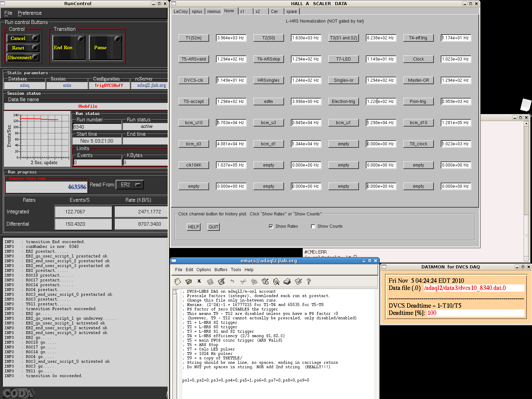This screenshot has height=399, width=532.
Task: Click the Master-OR channel button
Action: point(418,80)
